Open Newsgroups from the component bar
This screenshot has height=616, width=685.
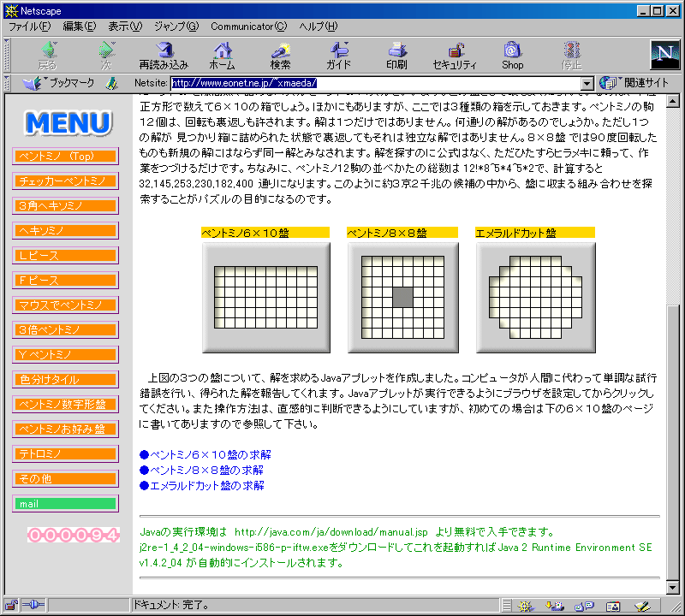(x=584, y=606)
